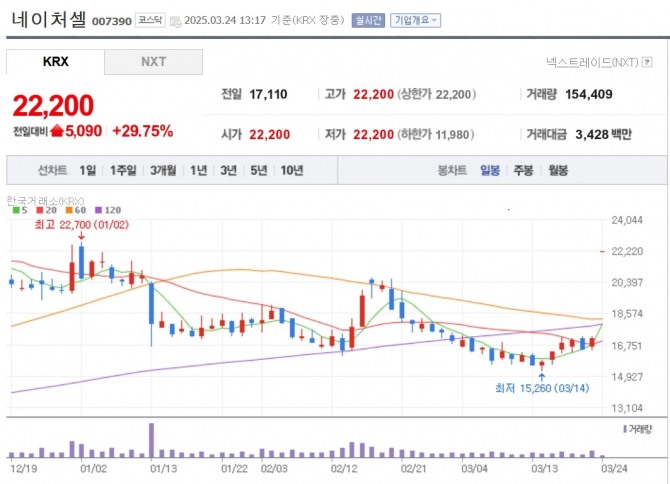
Task: Click the red 20-day moving average swatch
Action: click(40, 210)
